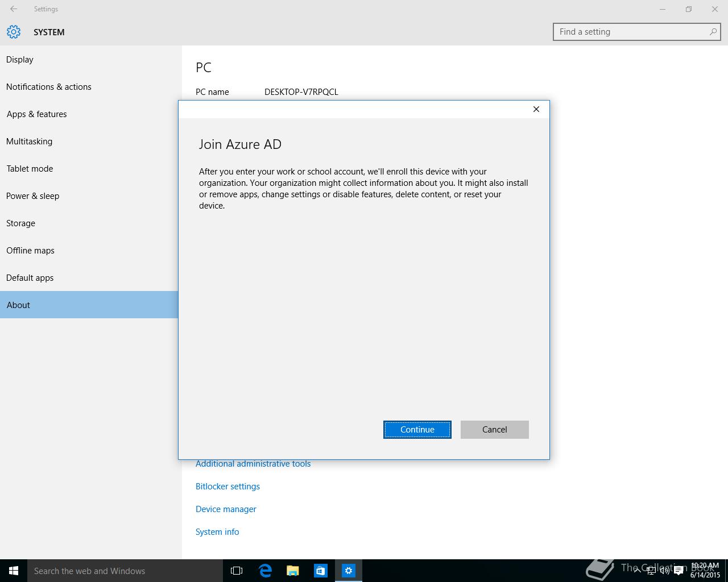
Task: Go to Apps & features
Action: point(89,114)
